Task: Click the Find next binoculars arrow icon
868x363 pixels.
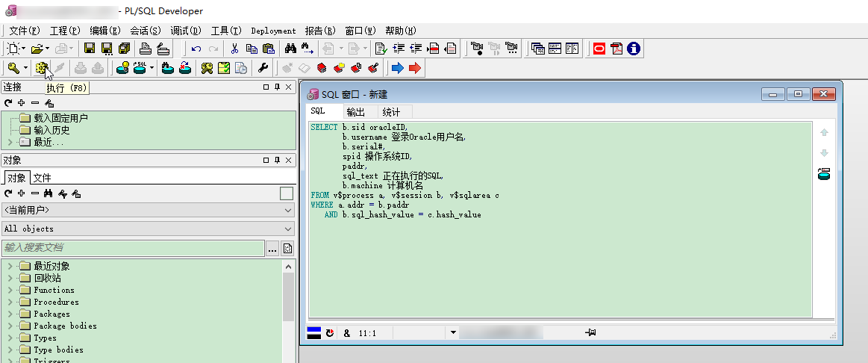Action: [x=307, y=49]
